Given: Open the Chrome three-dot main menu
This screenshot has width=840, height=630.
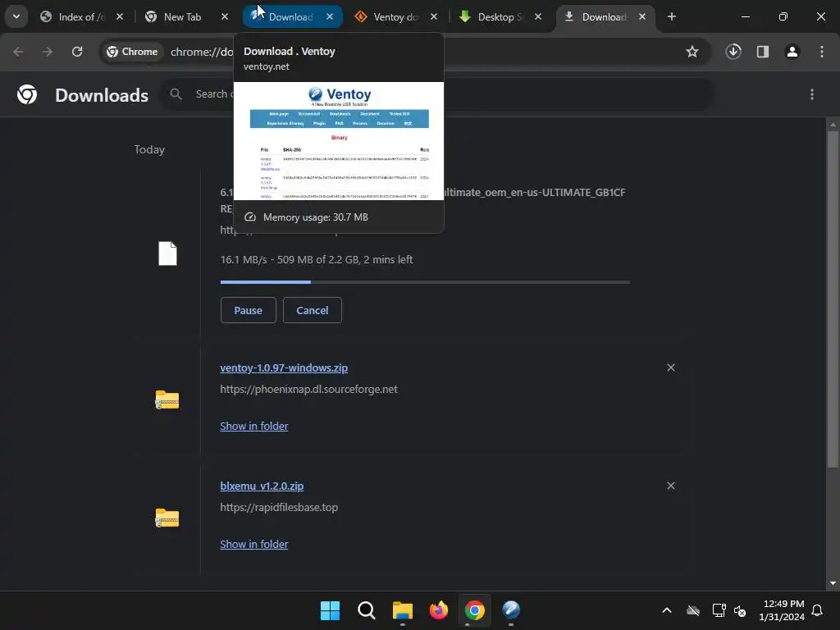Looking at the screenshot, I should pyautogui.click(x=822, y=52).
